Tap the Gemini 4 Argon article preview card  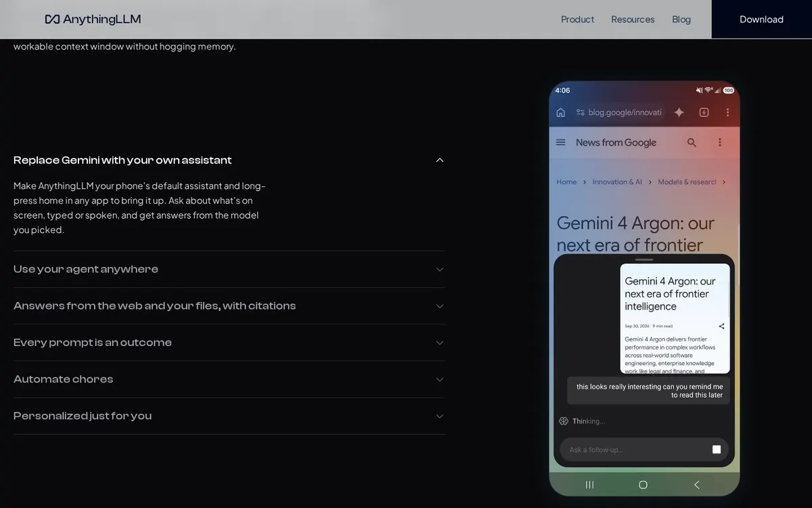tap(675, 318)
